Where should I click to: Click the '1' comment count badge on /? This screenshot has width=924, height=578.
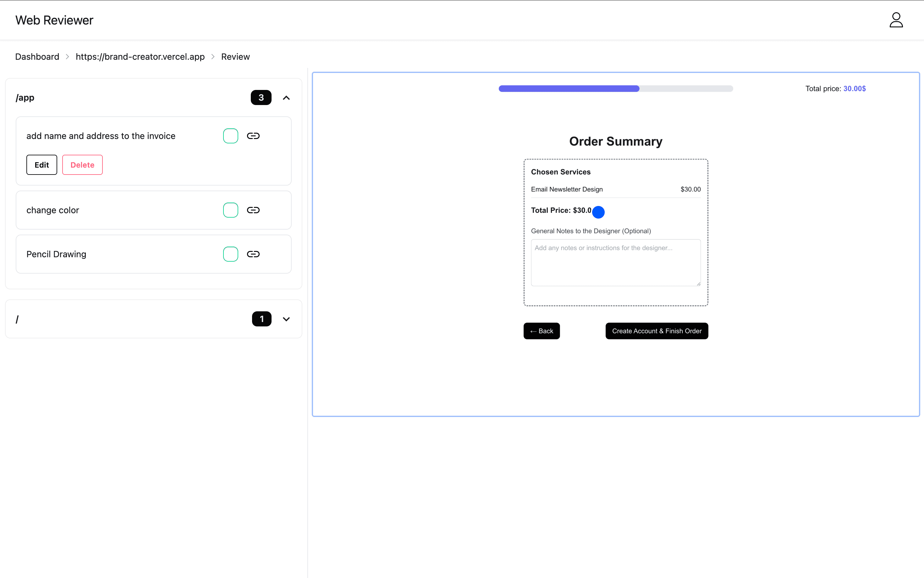(x=262, y=319)
